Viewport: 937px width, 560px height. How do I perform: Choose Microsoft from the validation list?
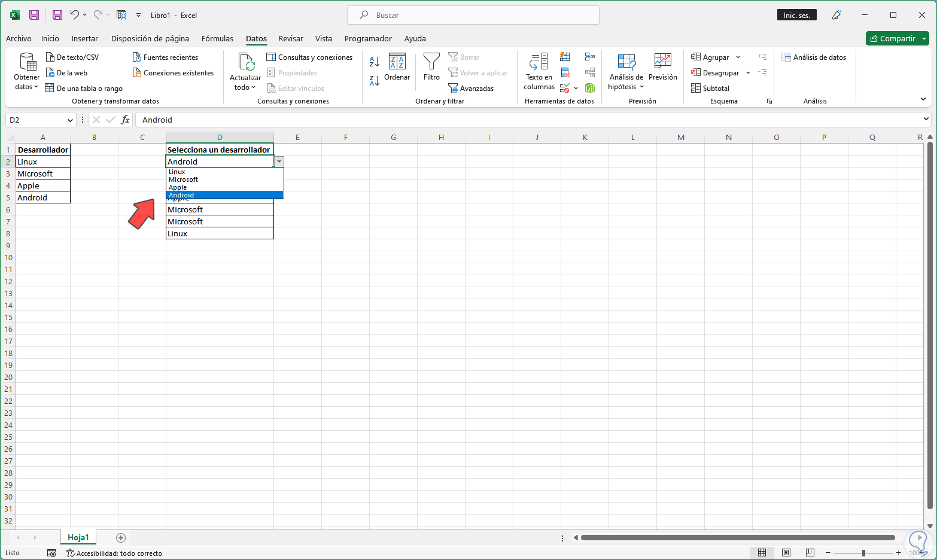pos(224,179)
